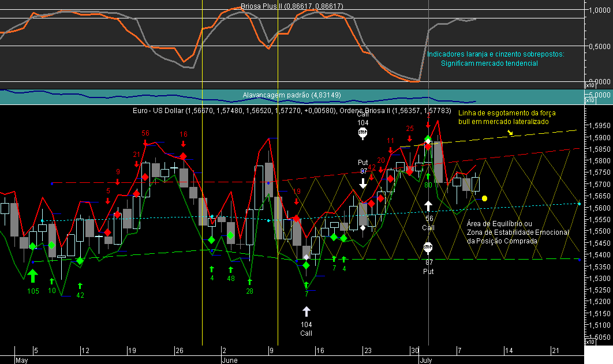The width and height of the screenshot is (613, 364).
Task: Click the red down arrow under number 56
Action: (x=145, y=142)
